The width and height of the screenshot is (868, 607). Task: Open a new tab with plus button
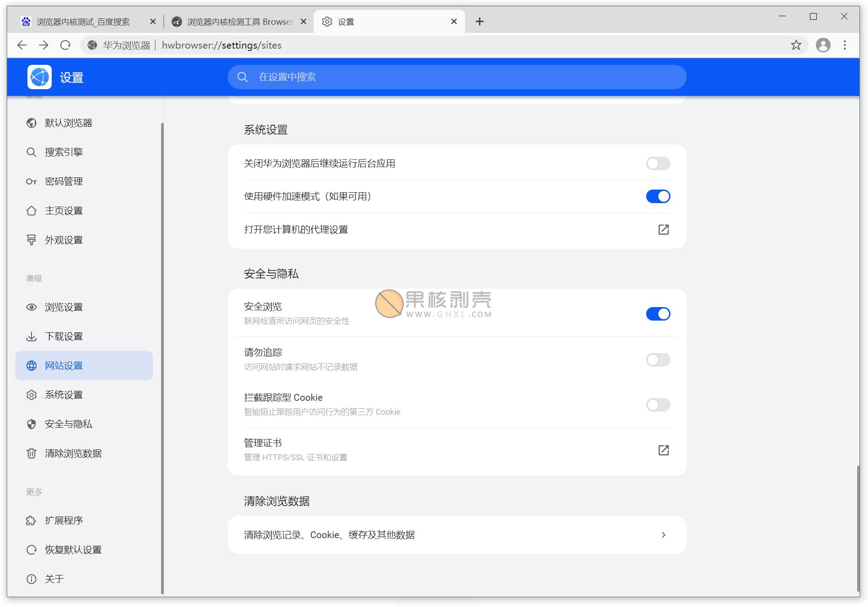coord(480,22)
